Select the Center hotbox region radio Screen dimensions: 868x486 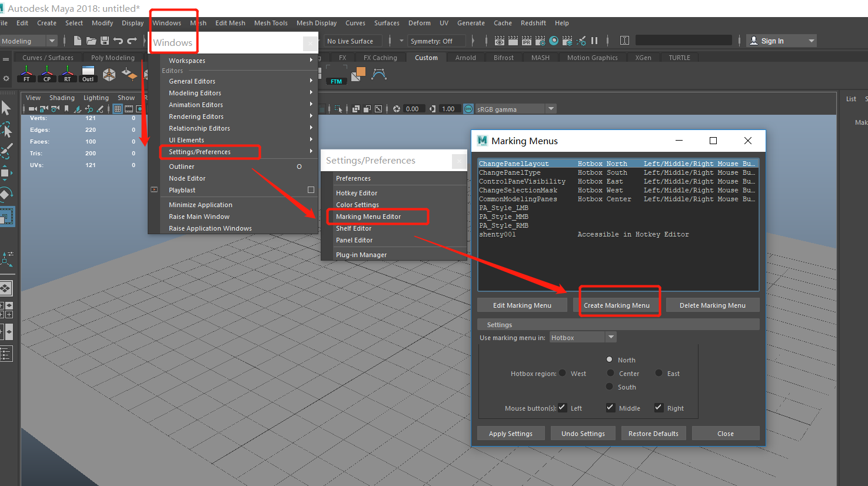(x=610, y=373)
